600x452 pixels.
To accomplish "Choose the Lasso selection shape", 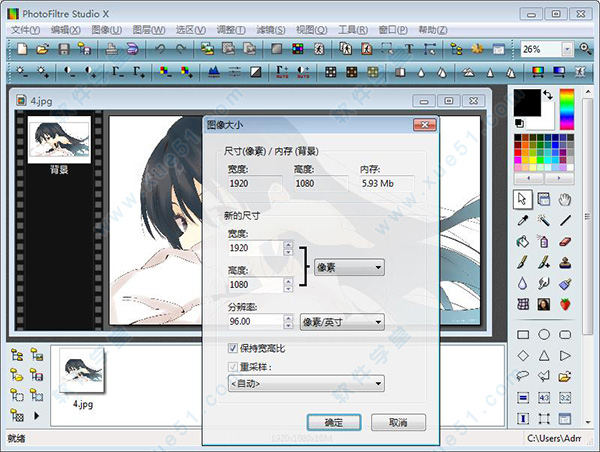I will pos(523,377).
